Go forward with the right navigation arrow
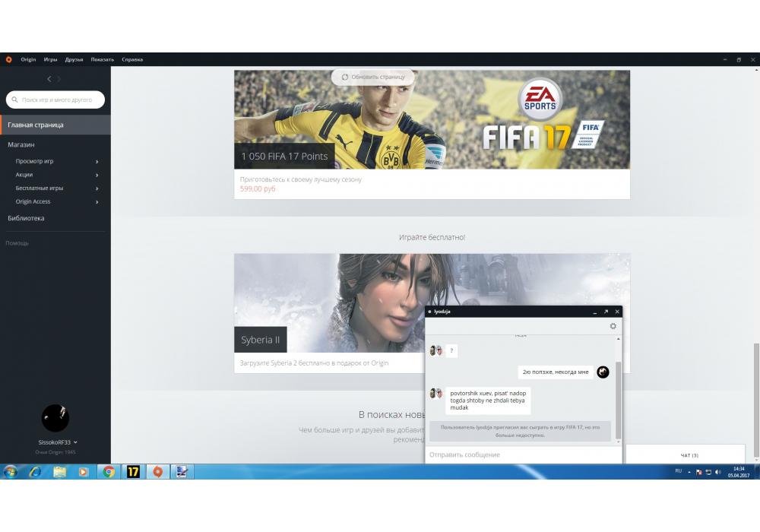 point(59,78)
